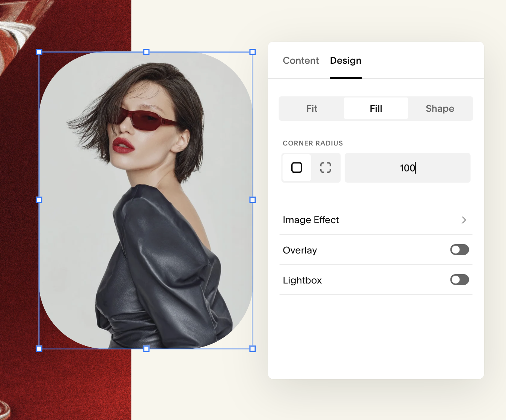Click the corner radius value field

tap(408, 168)
